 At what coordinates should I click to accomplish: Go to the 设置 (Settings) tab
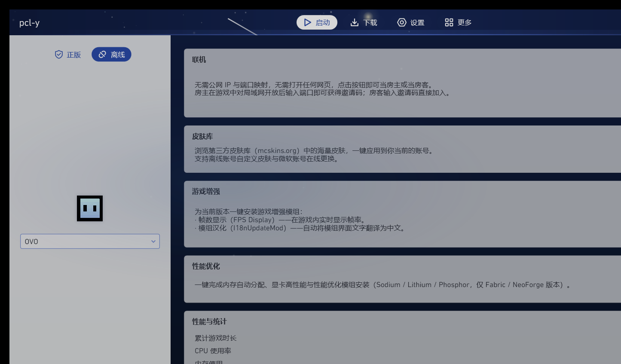click(x=411, y=22)
